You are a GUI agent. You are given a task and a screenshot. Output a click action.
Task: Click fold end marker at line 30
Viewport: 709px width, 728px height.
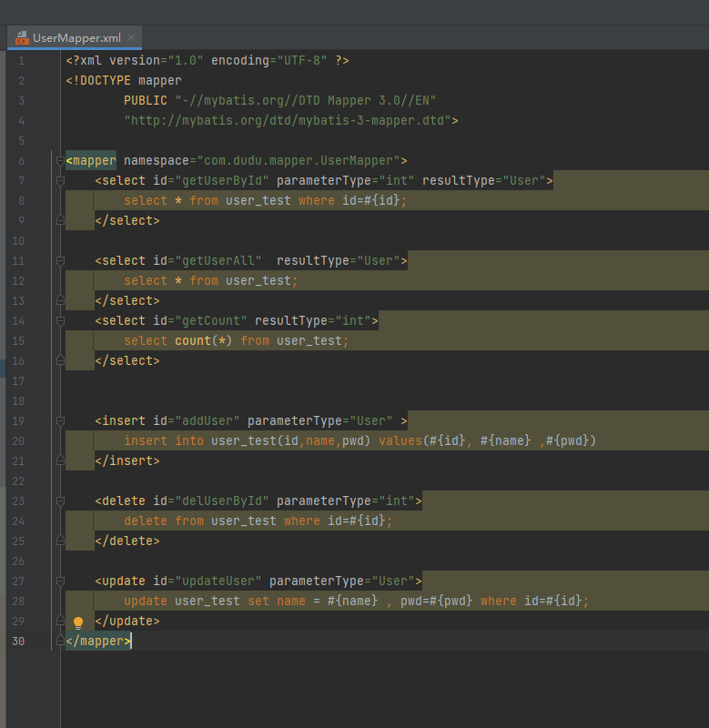[x=60, y=642]
